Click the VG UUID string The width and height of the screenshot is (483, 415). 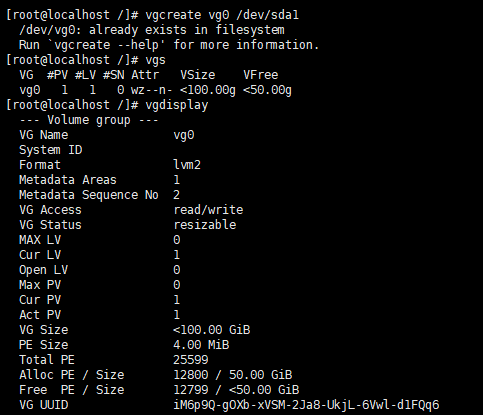coord(306,405)
